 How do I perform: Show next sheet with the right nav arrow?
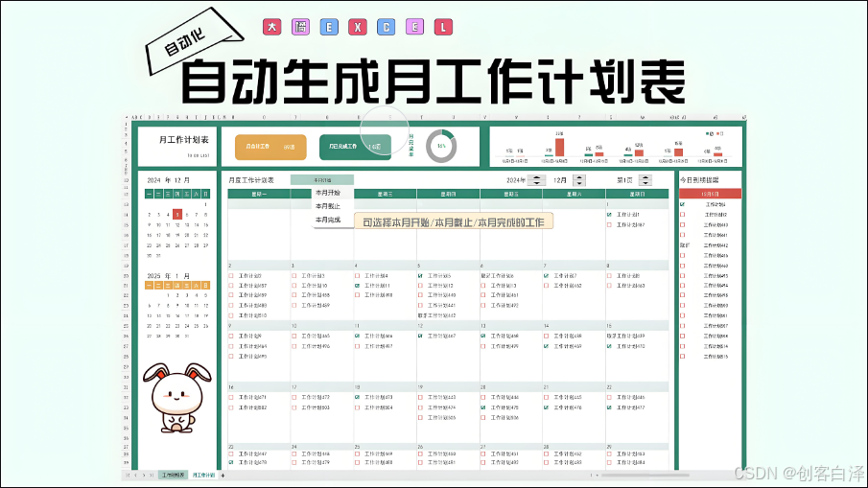144,476
